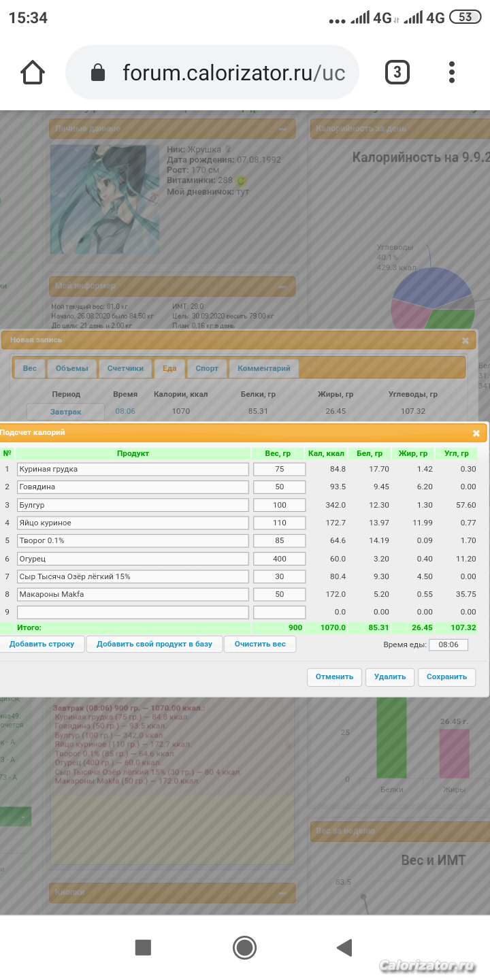Click the Отменить button
This screenshot has height=980, width=490.
coord(334,676)
